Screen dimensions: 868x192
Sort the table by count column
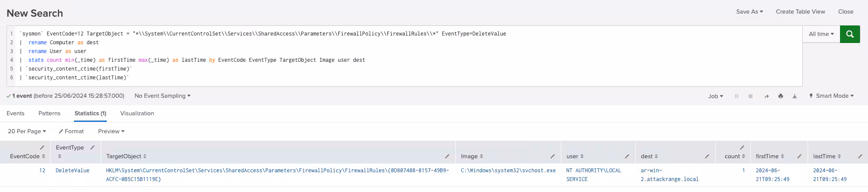[x=735, y=156]
